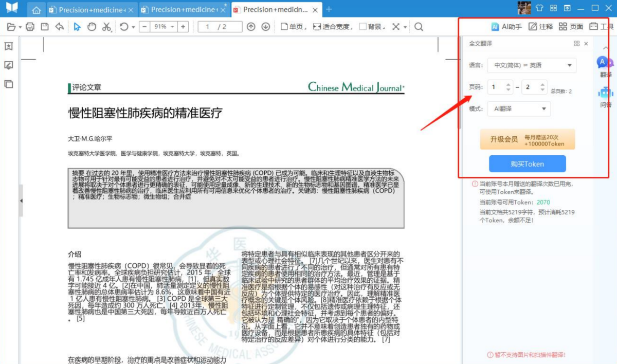
Task: Click the Chinese Medical Journal heading
Action: pyautogui.click(x=356, y=87)
